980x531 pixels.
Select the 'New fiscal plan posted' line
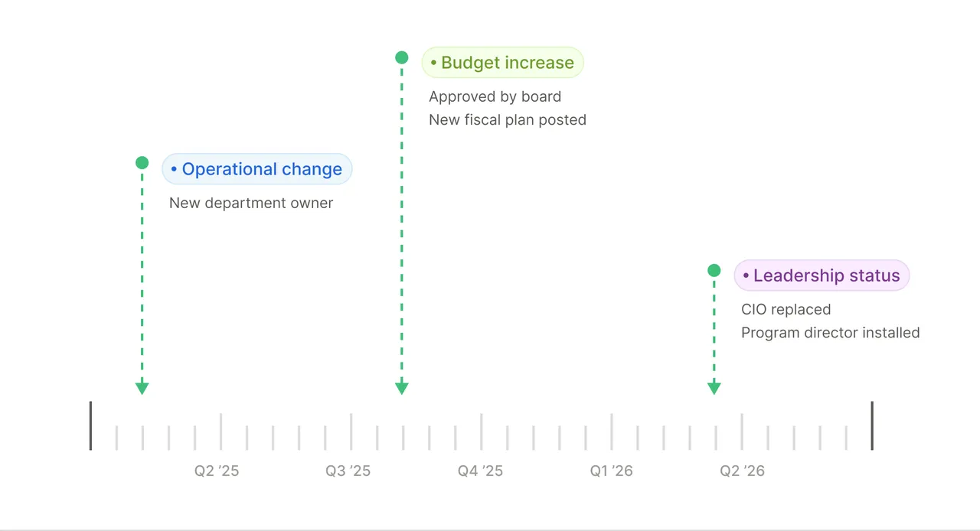pyautogui.click(x=508, y=119)
